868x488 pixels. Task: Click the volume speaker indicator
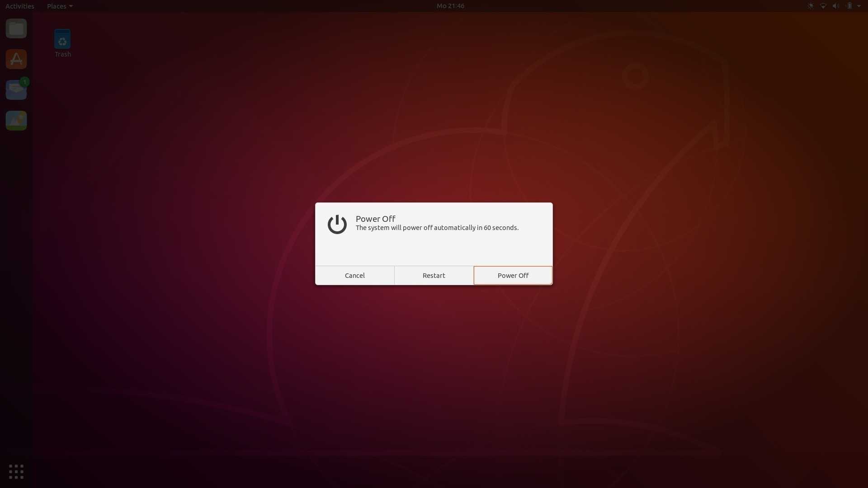coord(836,6)
